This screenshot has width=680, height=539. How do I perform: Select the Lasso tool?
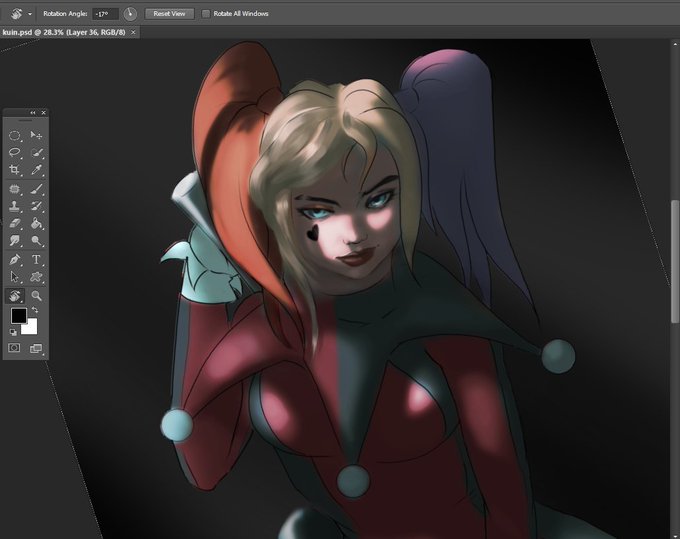tap(15, 153)
